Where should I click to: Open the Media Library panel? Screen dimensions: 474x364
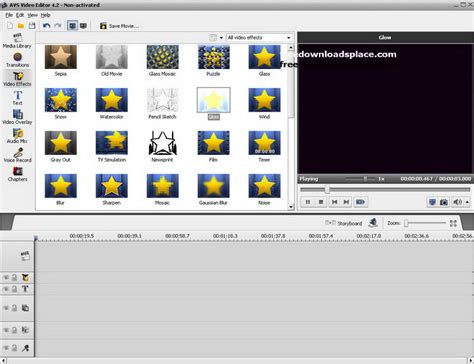(x=17, y=41)
